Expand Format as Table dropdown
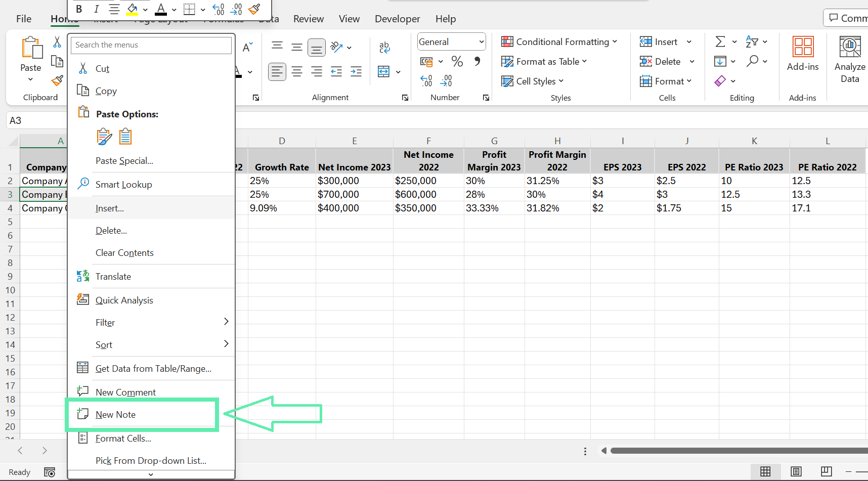This screenshot has height=481, width=868. 585,61
